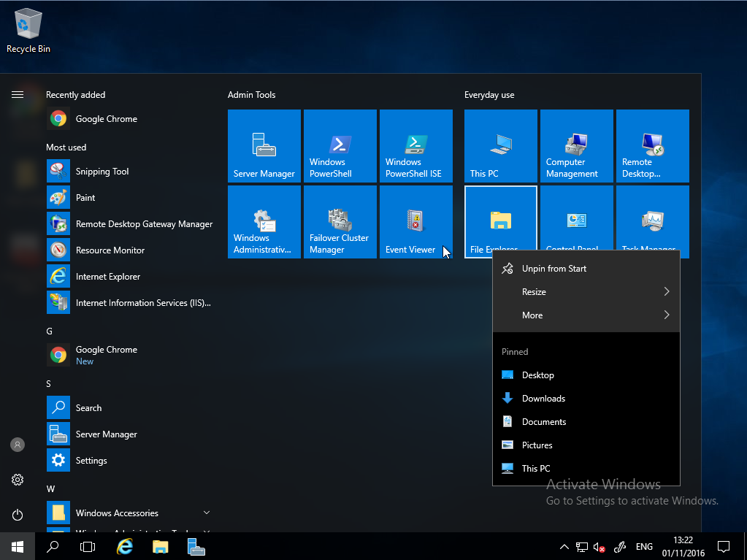Launch Windows PowerShell tile

point(340,146)
